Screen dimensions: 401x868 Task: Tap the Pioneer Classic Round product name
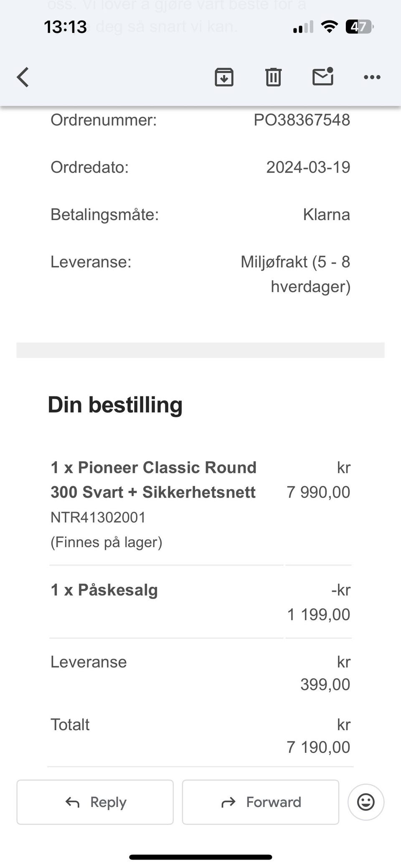point(153,480)
